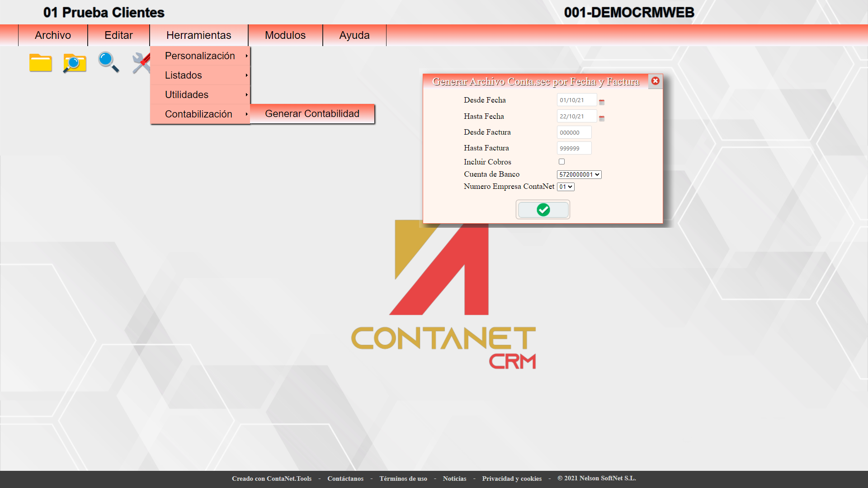Open the Privacidad y cookies link
Viewport: 868px width, 488px height.
(512, 479)
